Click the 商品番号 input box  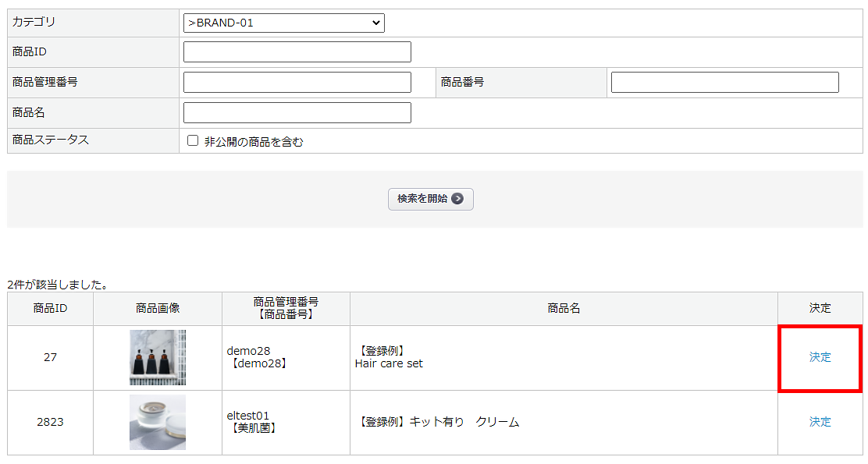coord(724,83)
